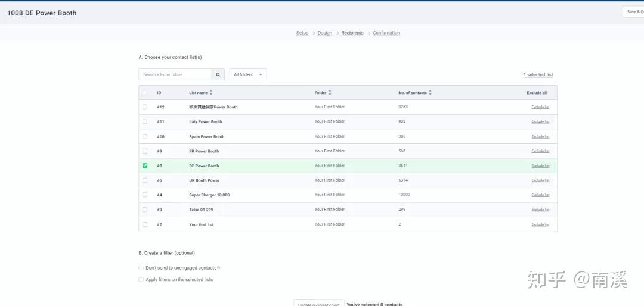This screenshot has height=306, width=644.
Task: Open the unengaged contacts info icon
Action: 218,268
